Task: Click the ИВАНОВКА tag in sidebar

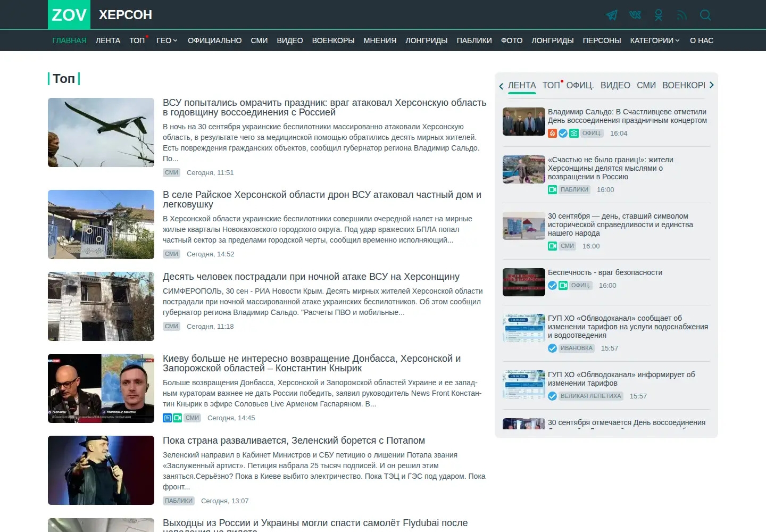Action: click(577, 348)
